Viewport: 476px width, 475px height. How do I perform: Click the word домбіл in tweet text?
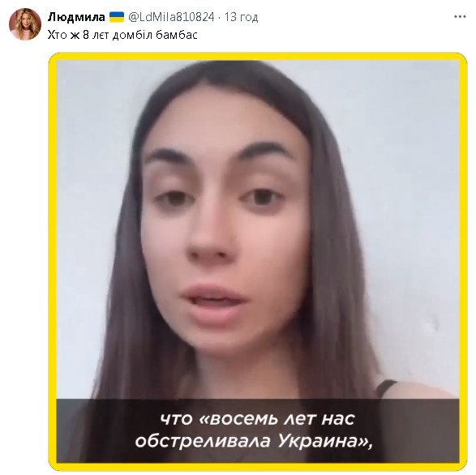coord(132,36)
